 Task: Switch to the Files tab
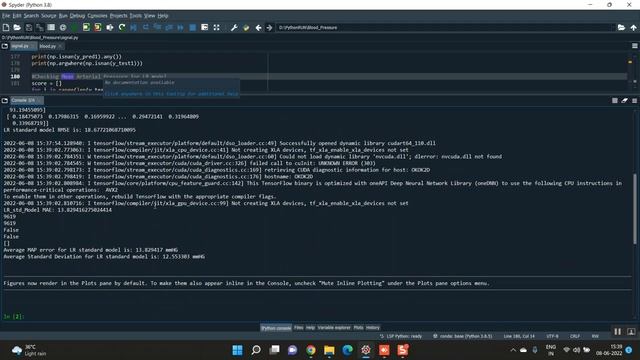[298, 328]
